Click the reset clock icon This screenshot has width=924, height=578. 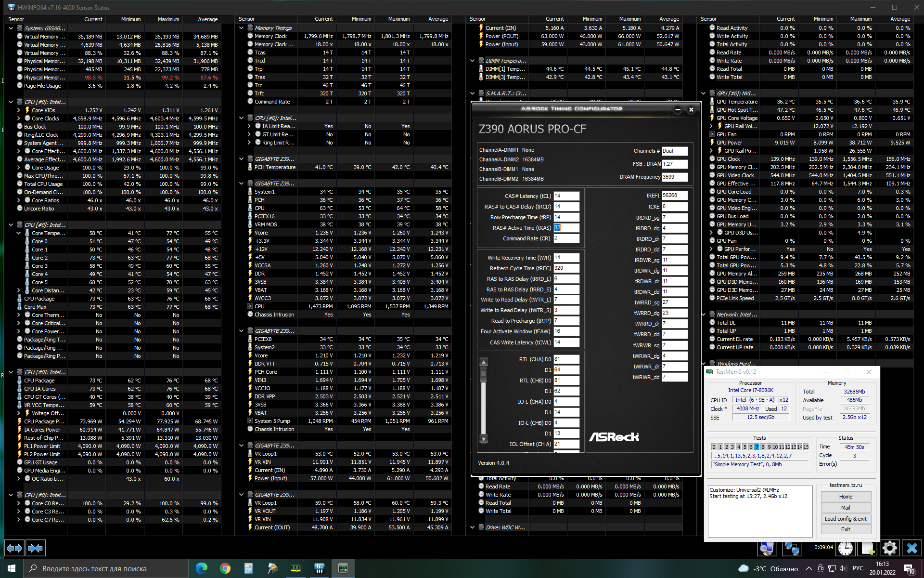click(846, 548)
